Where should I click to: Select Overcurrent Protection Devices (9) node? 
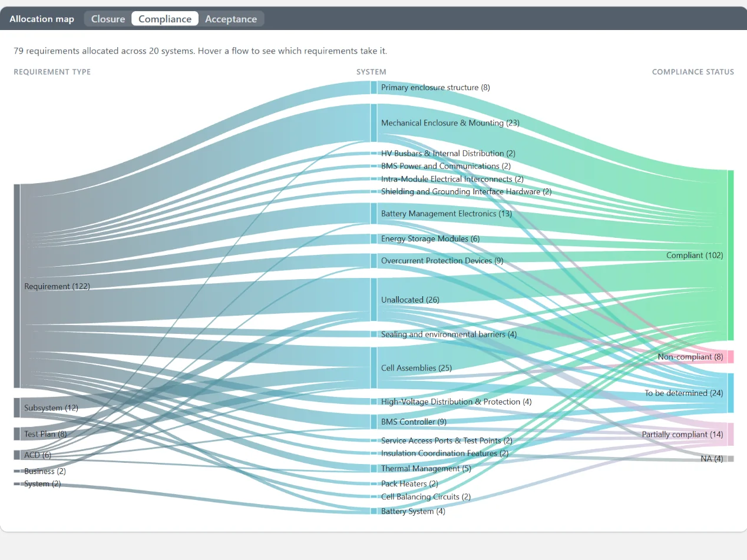(442, 261)
